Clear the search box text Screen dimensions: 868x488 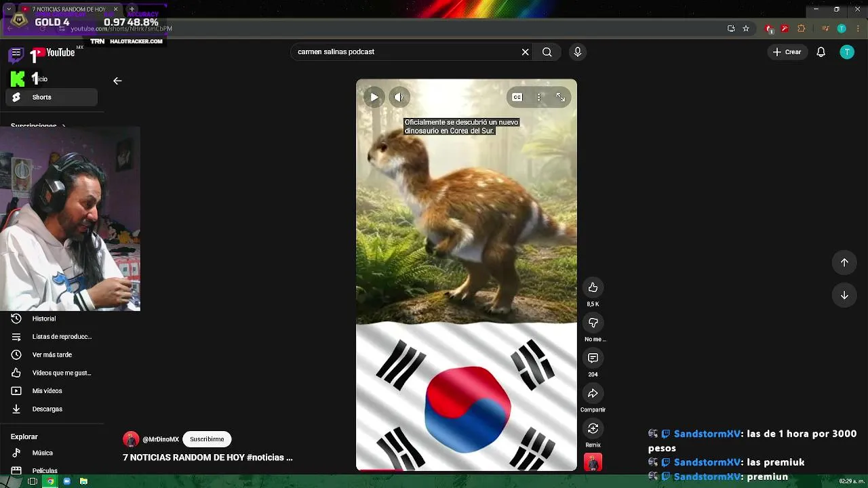(525, 52)
